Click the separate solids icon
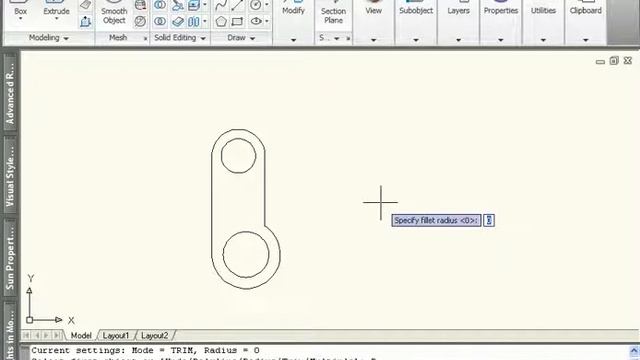This screenshot has height=360, width=640. coord(194,21)
